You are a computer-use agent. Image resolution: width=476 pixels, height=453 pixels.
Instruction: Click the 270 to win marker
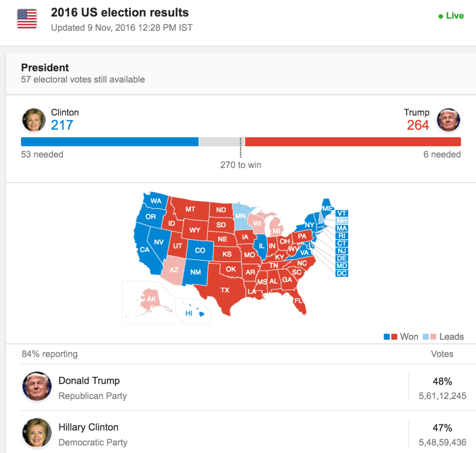241,165
